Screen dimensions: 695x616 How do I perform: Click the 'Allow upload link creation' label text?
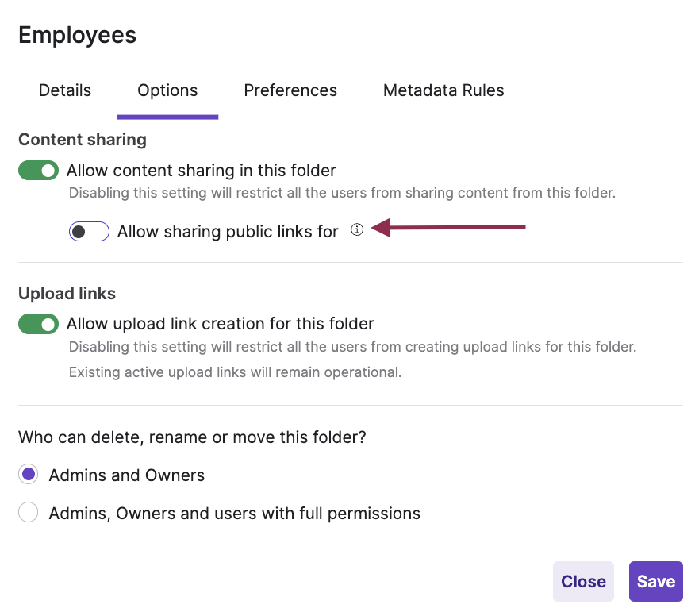(x=221, y=324)
